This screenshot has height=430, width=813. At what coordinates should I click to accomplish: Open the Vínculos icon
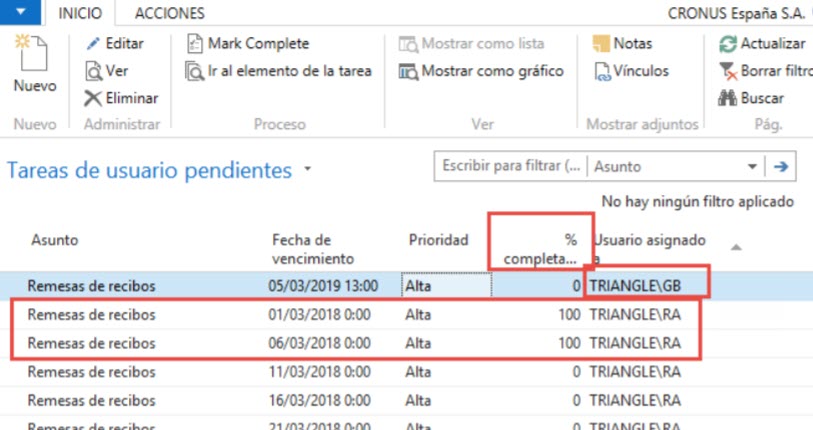click(x=602, y=71)
